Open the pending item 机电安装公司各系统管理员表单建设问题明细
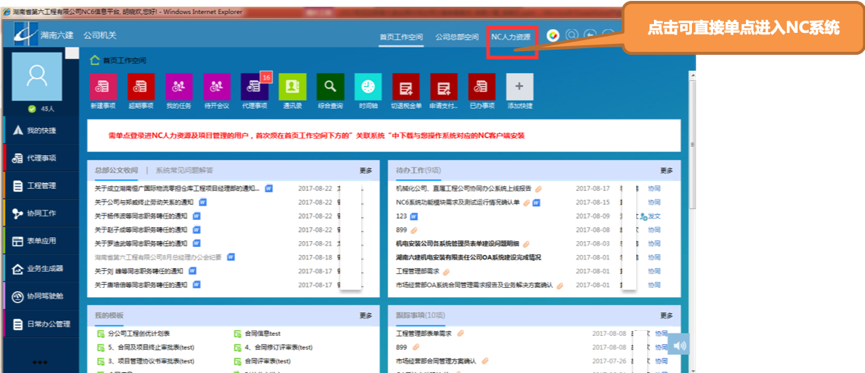This screenshot has width=865, height=373. click(457, 243)
